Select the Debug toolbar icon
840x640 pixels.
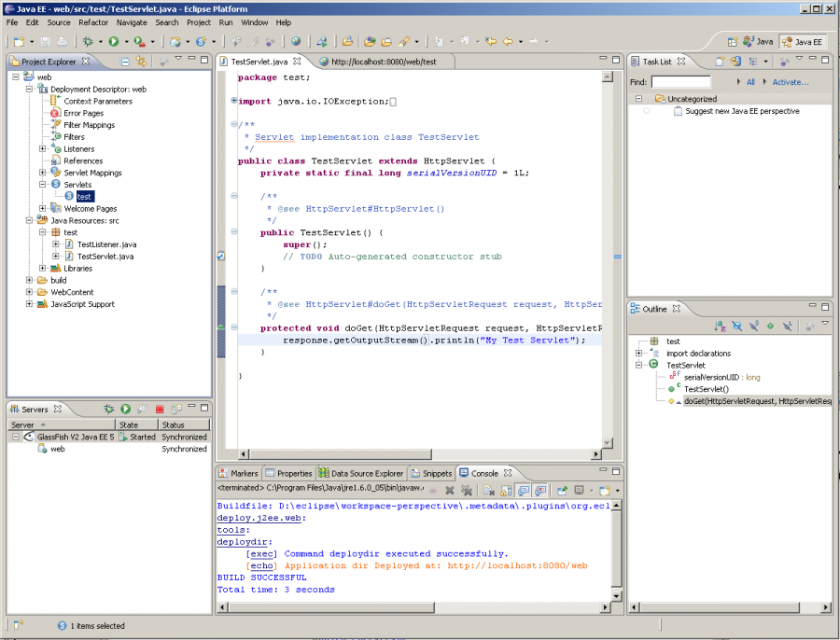88,42
